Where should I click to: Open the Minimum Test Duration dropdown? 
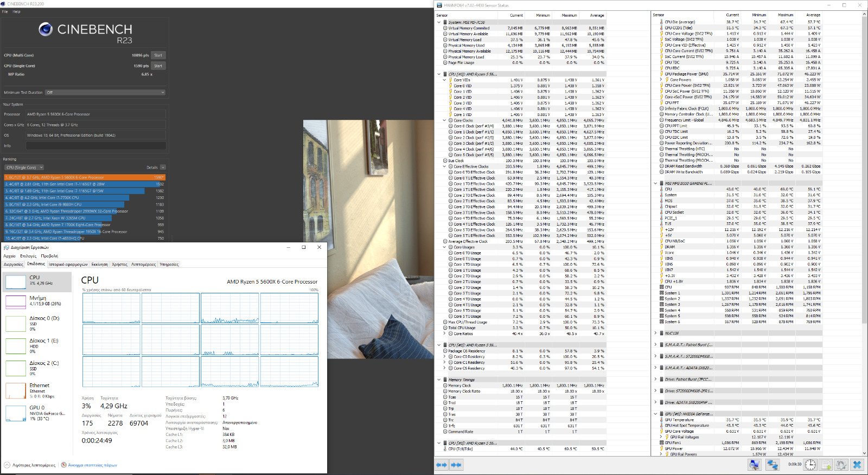click(105, 92)
